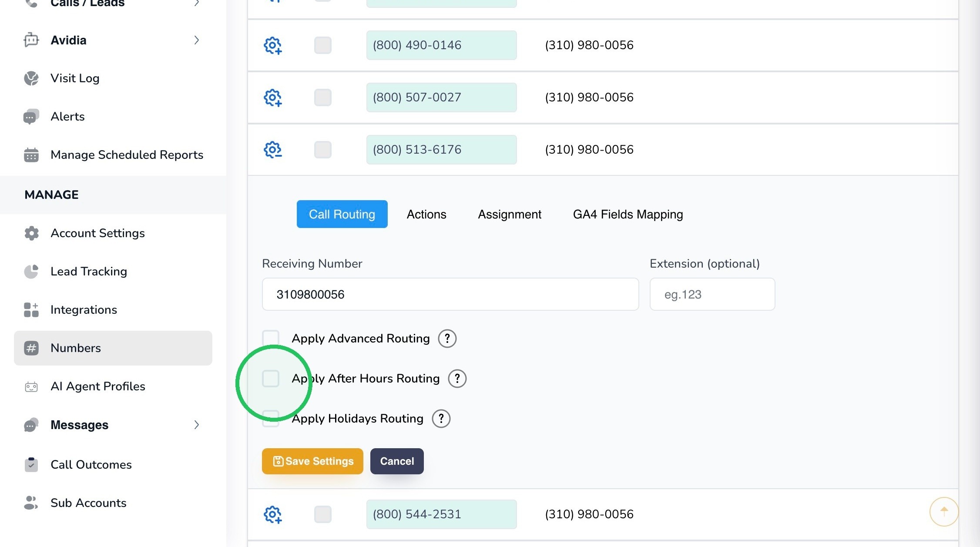The image size is (980, 547).
Task: Click the Messages bubble icon
Action: pos(31,425)
